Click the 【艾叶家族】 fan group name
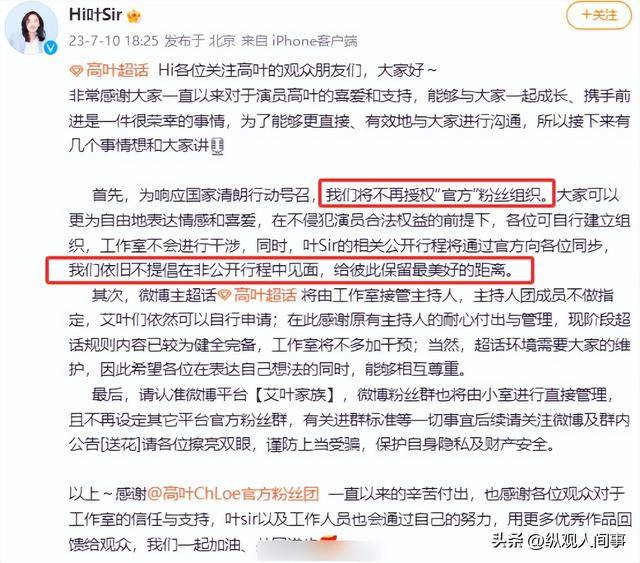 (x=295, y=395)
